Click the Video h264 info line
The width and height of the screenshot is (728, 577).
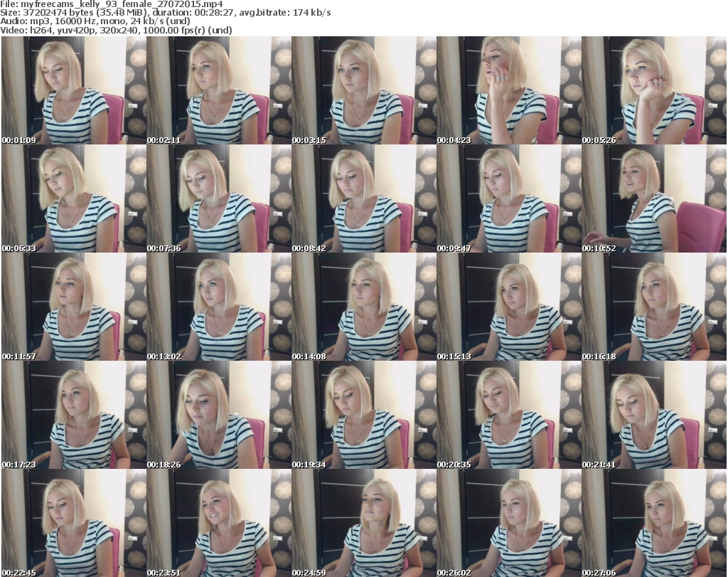(x=116, y=30)
